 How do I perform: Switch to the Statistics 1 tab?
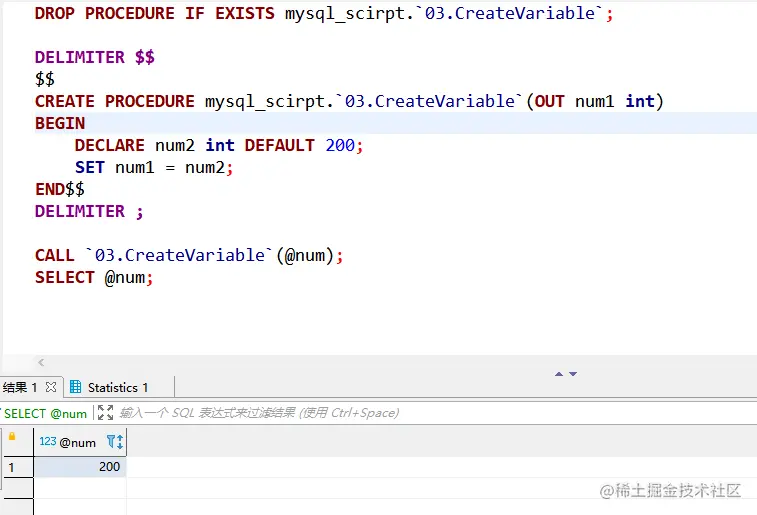pos(118,388)
